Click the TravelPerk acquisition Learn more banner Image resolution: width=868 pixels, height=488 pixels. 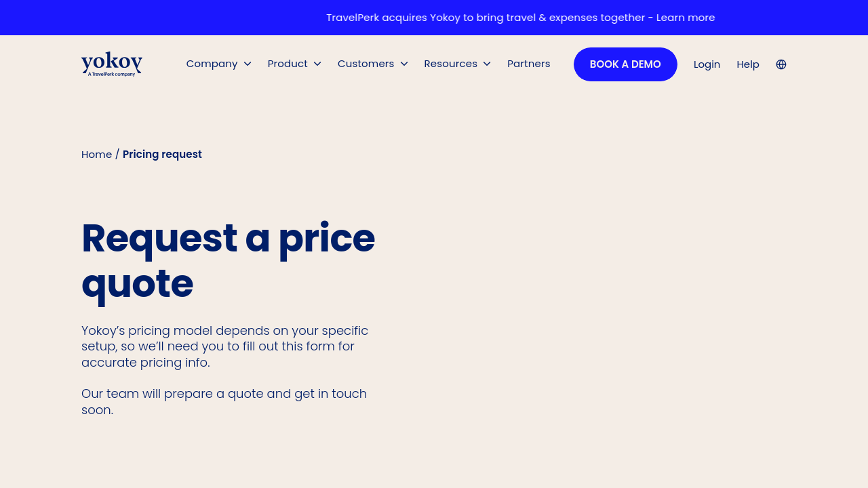pos(520,18)
